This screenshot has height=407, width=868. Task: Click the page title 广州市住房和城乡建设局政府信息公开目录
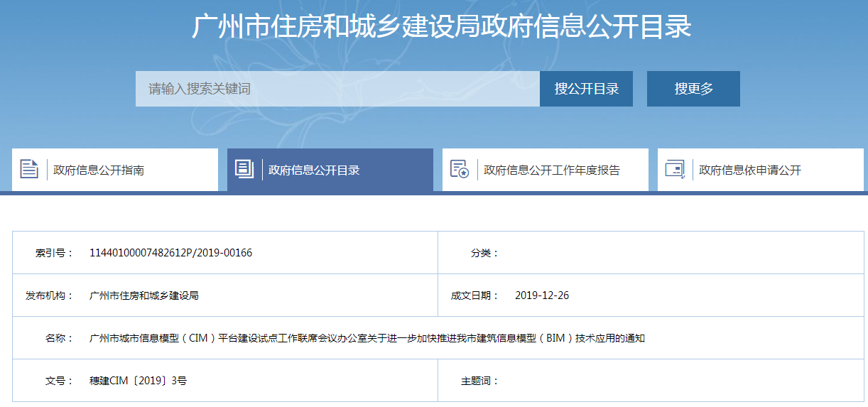(x=441, y=27)
